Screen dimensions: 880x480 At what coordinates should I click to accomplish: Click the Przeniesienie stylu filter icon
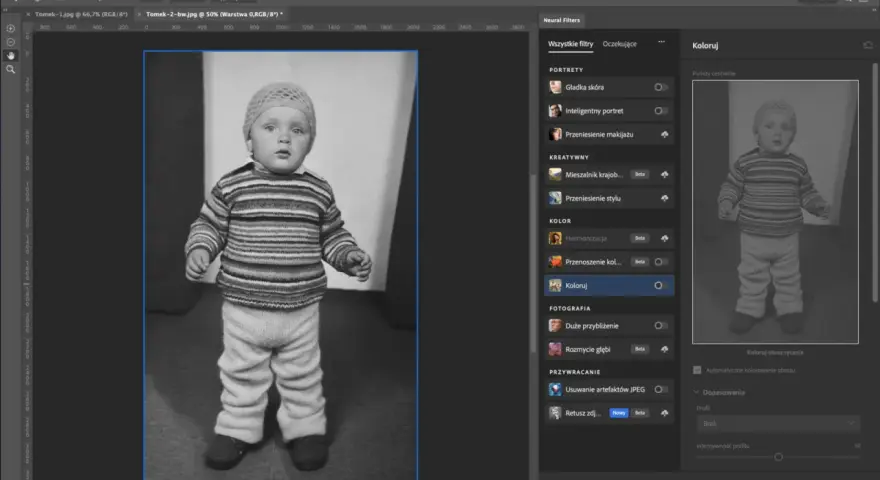(x=555, y=198)
